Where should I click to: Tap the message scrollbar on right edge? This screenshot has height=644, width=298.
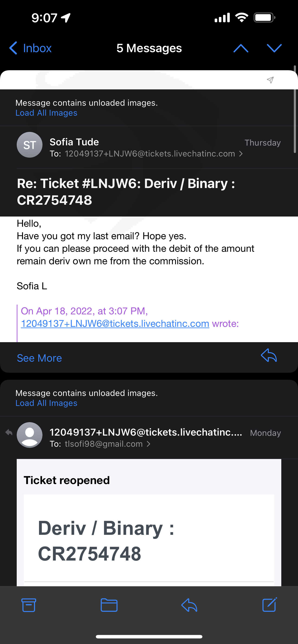tap(295, 109)
